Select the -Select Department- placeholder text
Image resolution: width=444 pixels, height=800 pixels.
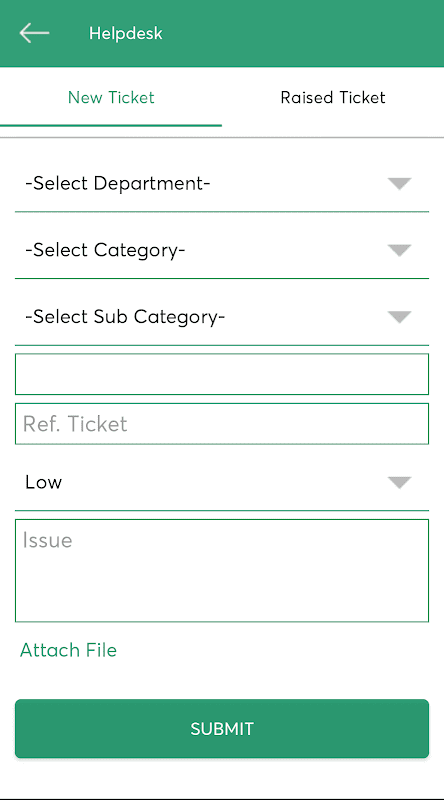click(118, 184)
